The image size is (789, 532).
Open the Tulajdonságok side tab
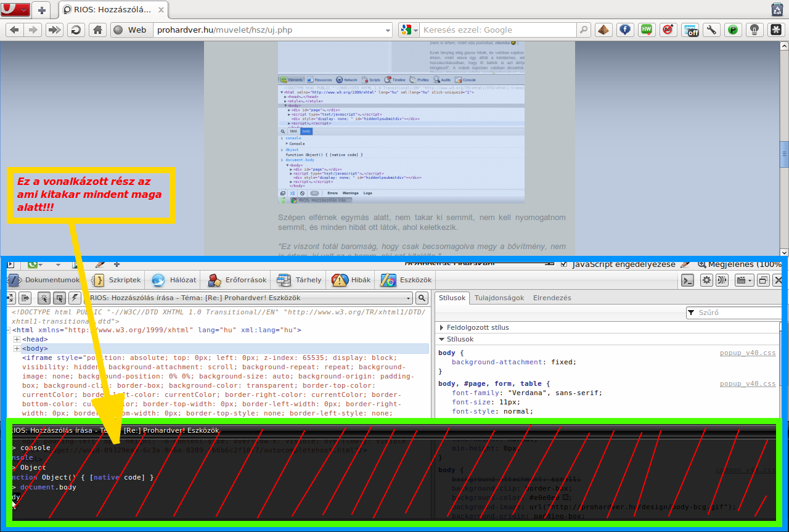[x=499, y=298]
